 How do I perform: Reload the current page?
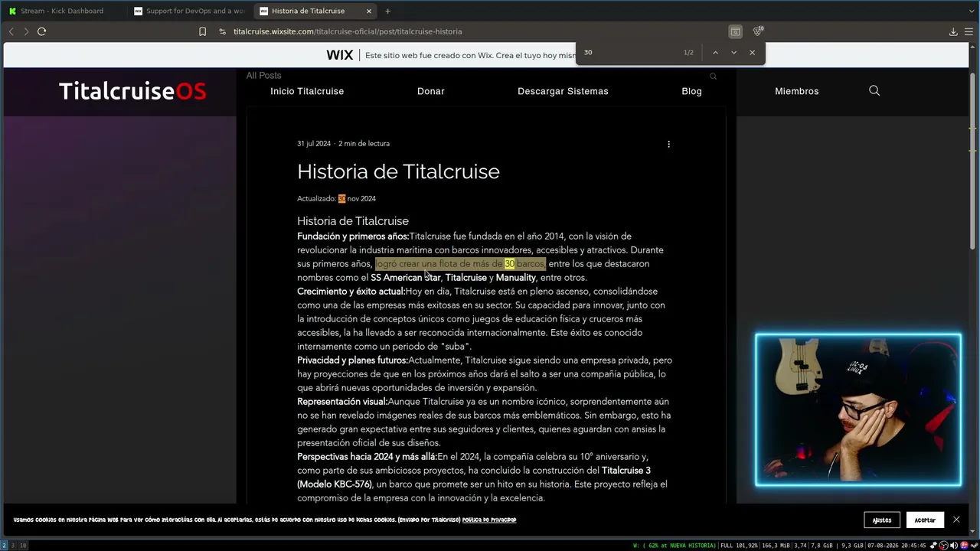tap(41, 31)
